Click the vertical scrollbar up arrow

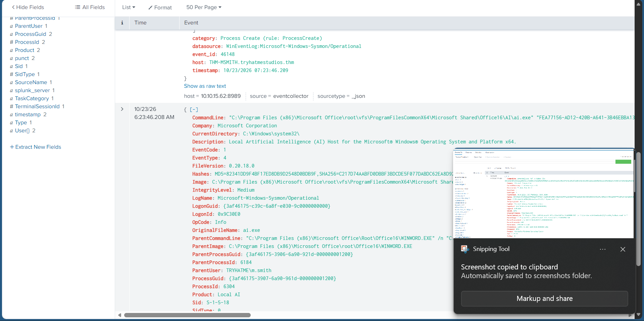click(x=638, y=4)
